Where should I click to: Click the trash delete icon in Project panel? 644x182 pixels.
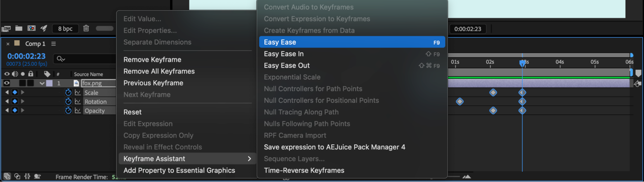pyautogui.click(x=86, y=28)
